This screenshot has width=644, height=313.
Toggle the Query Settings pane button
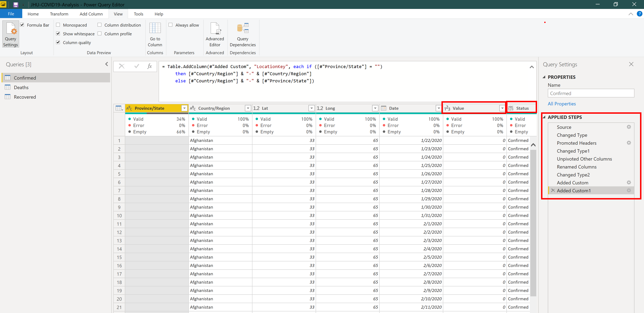(x=11, y=34)
